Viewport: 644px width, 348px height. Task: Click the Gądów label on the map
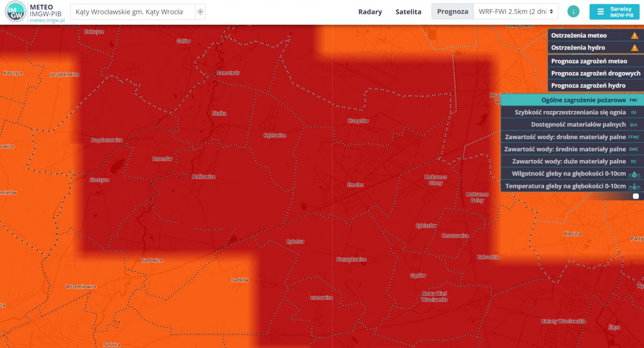click(417, 275)
